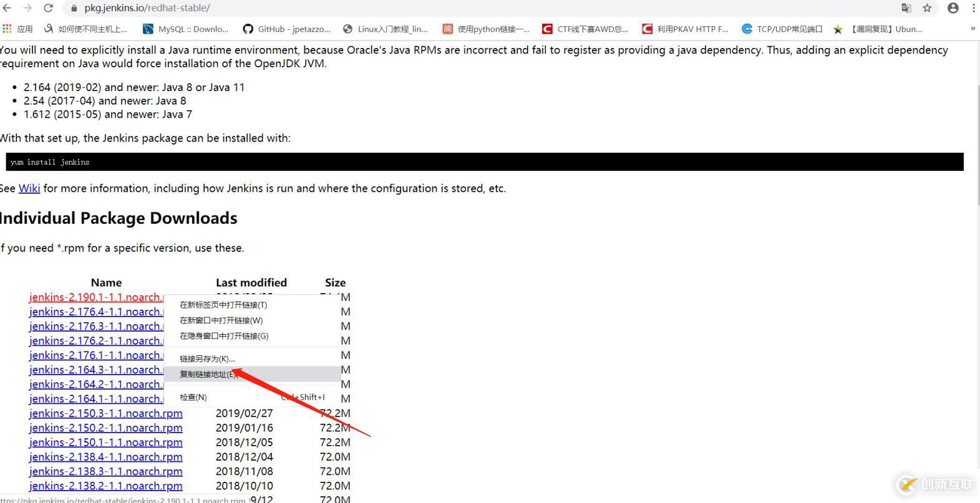Open the Linux入门教程 bookmark

coord(385,29)
